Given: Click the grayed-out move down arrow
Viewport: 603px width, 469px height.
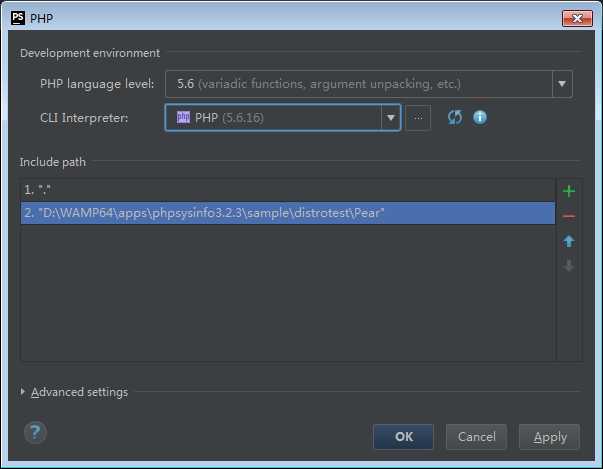Looking at the screenshot, I should click(568, 265).
